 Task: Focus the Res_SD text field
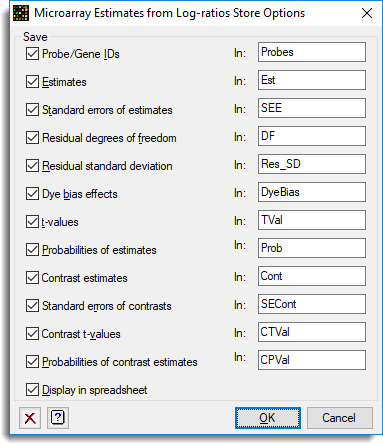[312, 164]
